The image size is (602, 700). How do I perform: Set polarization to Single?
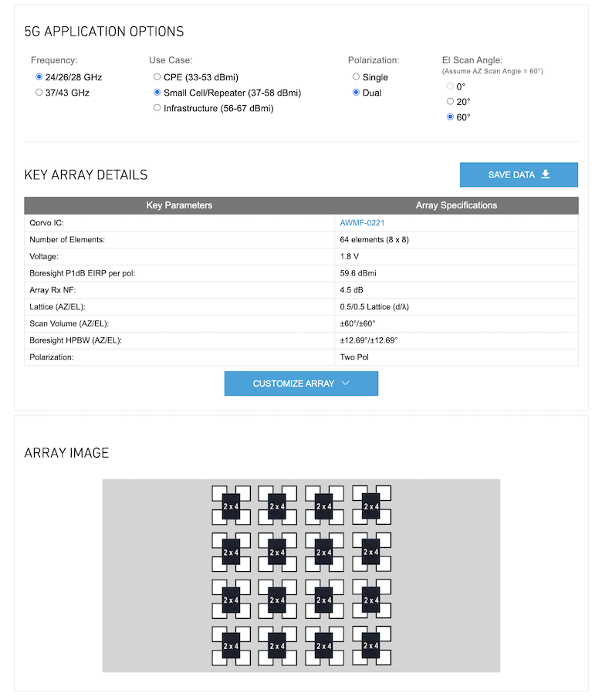coord(356,77)
